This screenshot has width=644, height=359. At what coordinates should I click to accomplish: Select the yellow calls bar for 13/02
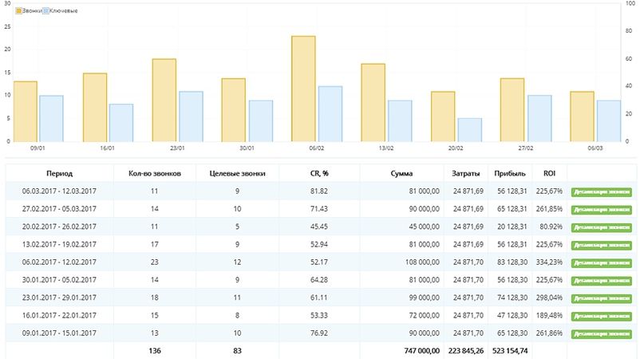(373, 103)
